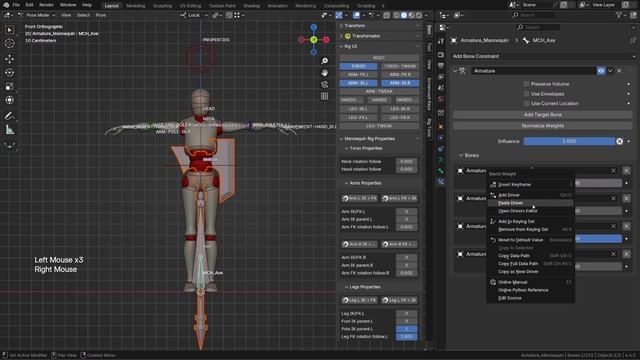
Task: Choose Paste Driver from context menu
Action: click(531, 203)
